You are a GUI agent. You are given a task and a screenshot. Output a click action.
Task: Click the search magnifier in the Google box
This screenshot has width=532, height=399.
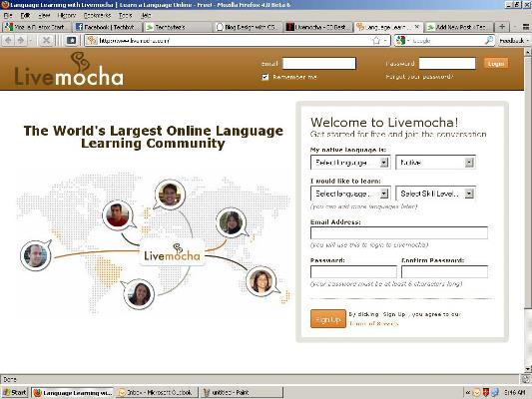[489, 40]
